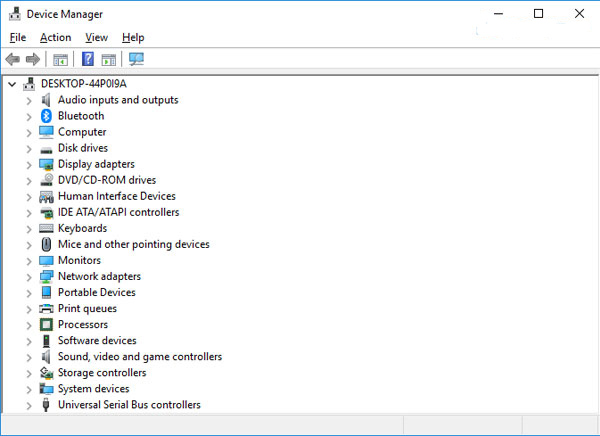Expand Universal Serial Bus controllers category
The width and height of the screenshot is (600, 436).
click(x=29, y=406)
